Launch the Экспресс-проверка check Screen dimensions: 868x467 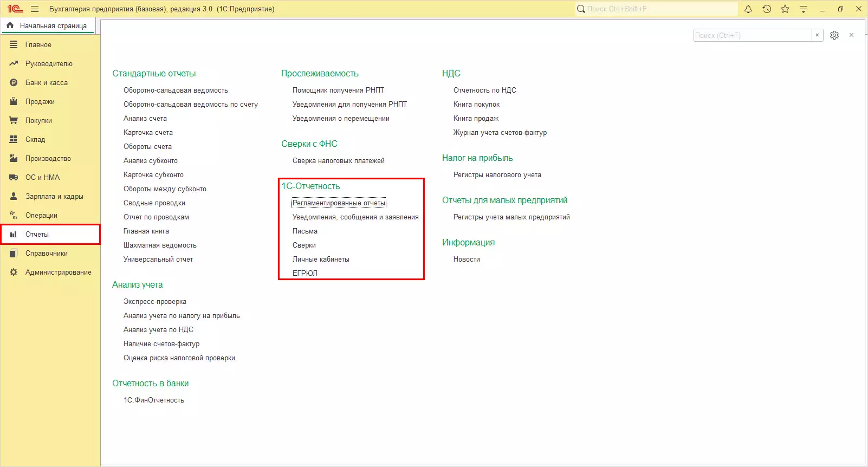(155, 301)
